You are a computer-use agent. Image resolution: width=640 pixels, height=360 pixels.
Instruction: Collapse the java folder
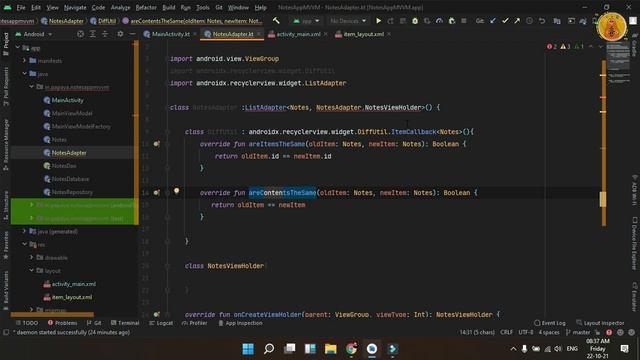24,73
